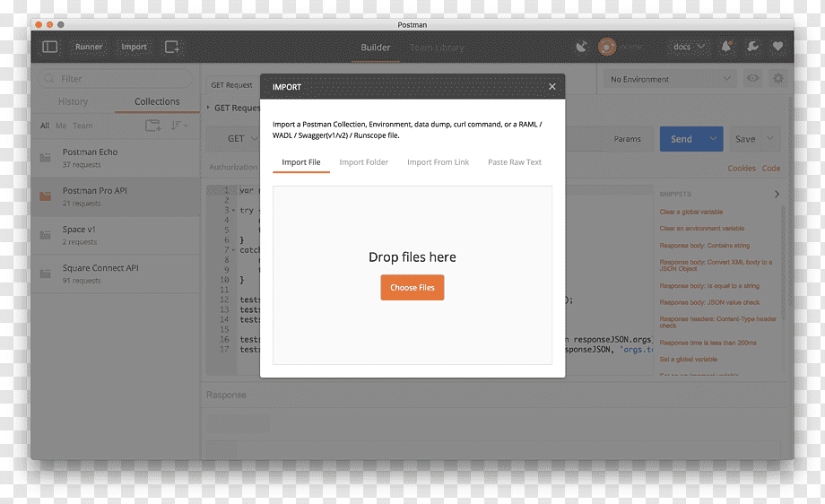Open the notifications bell icon
The image size is (825, 504).
point(726,47)
